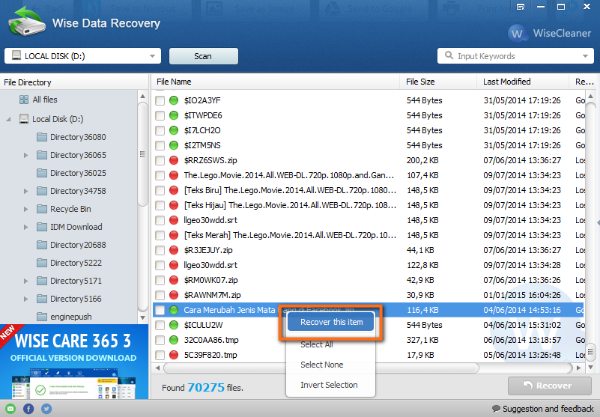Click the Wise Data Recovery logo icon
The image size is (600, 417).
tap(27, 22)
